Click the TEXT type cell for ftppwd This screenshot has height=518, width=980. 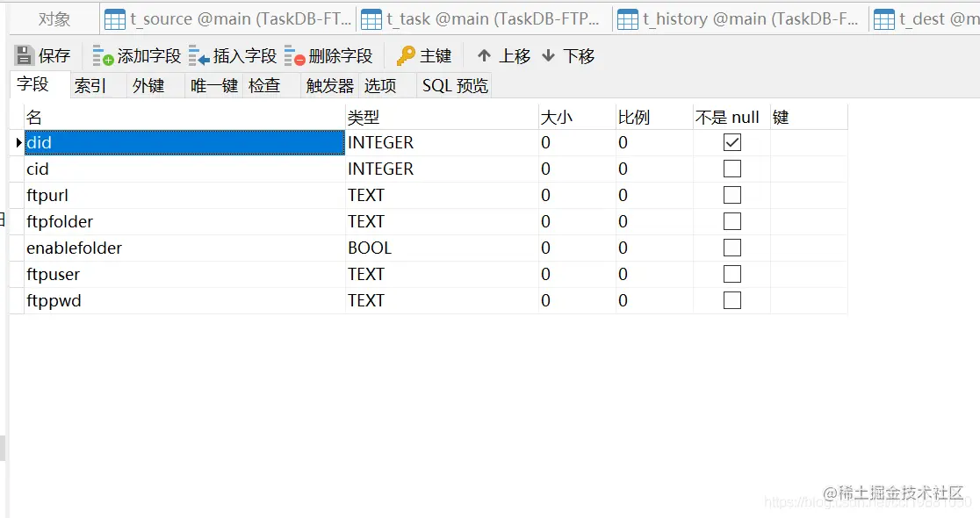coord(442,300)
